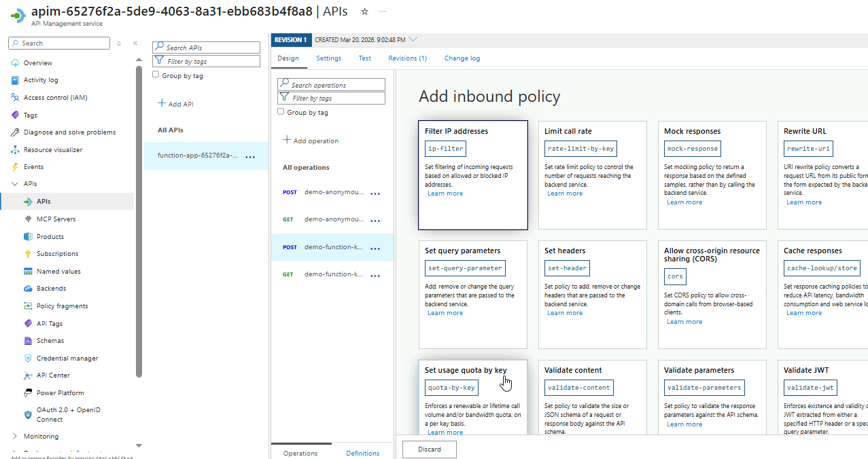Open Credential manager sidebar item
This screenshot has width=868, height=459.
point(67,358)
